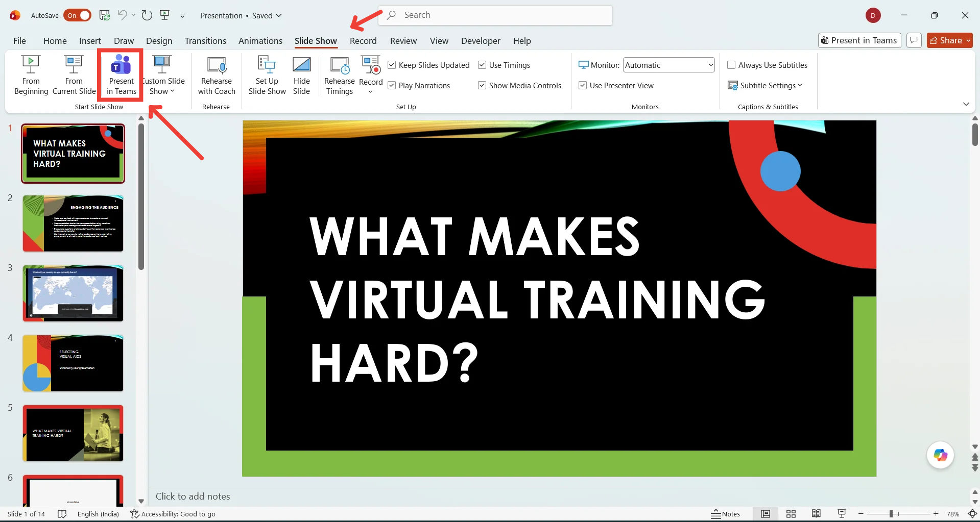Open Accessibility: Good to go checker
This screenshot has height=522, width=980.
[x=173, y=514]
